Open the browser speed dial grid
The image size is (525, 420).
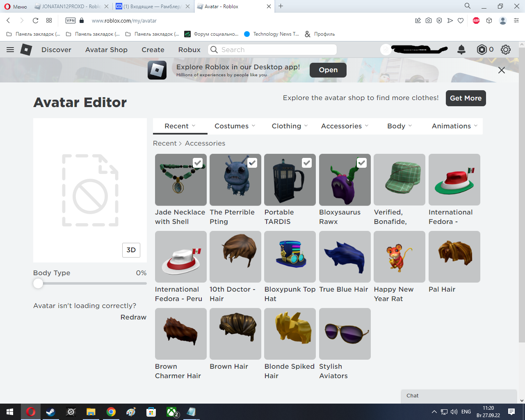tap(49, 21)
